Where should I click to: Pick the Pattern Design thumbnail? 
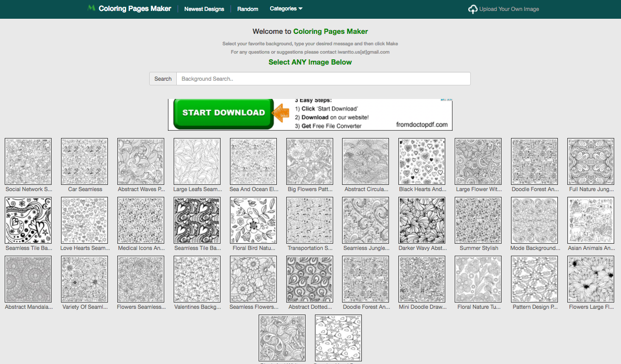click(x=534, y=279)
